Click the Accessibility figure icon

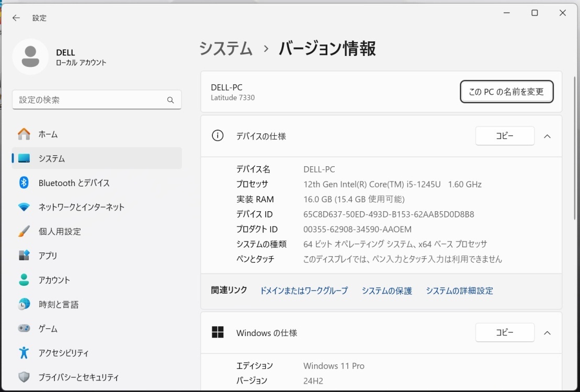24,353
